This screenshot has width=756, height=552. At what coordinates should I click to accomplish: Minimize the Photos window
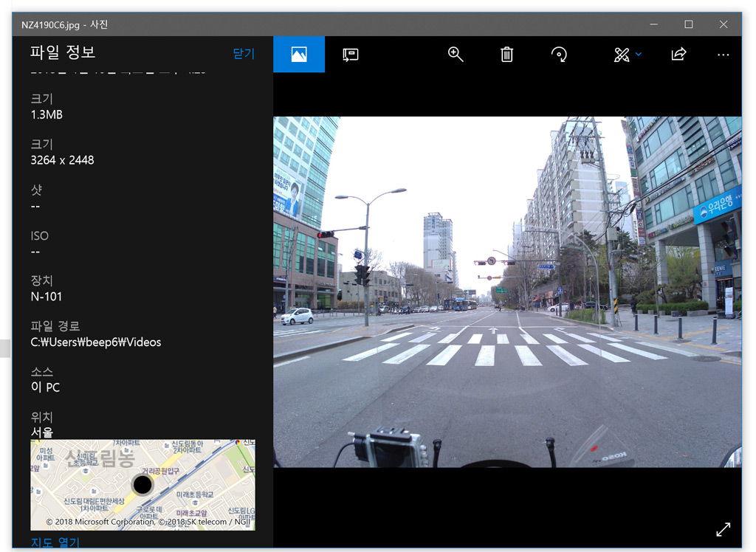[x=654, y=24]
